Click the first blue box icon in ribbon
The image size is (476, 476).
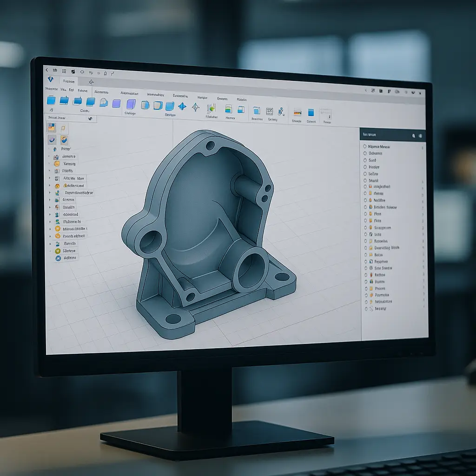(51, 100)
